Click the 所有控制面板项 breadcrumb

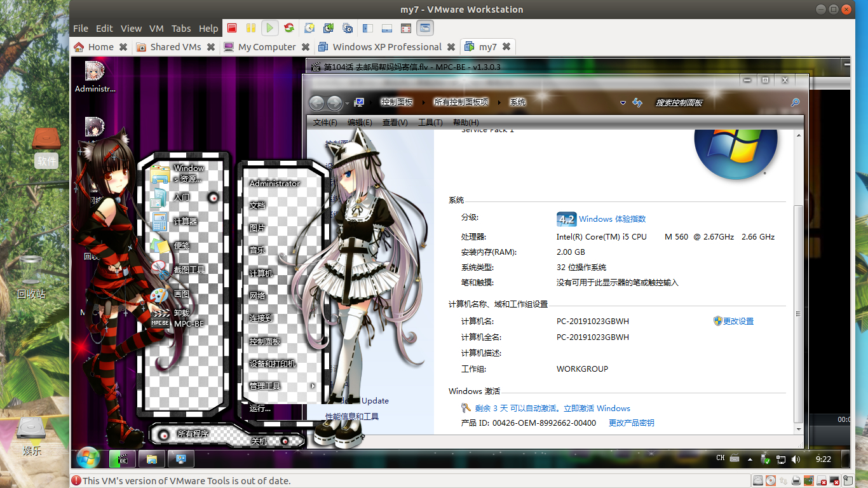461,102
